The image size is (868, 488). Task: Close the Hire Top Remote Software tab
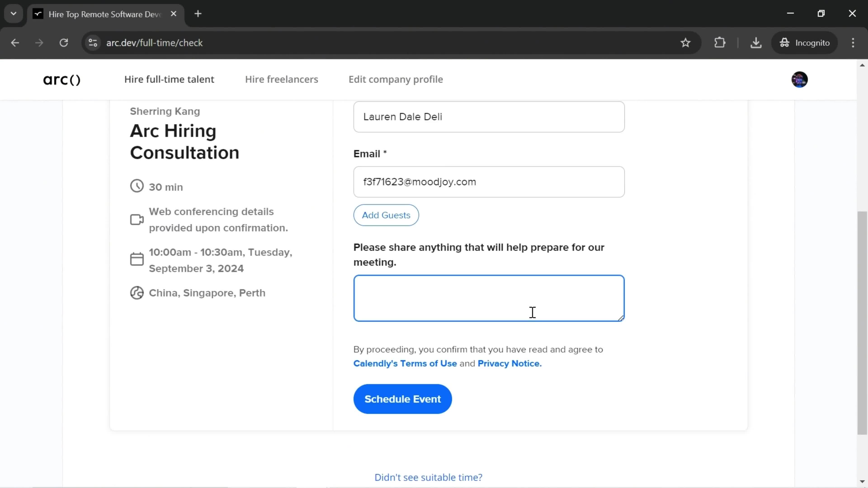174,14
